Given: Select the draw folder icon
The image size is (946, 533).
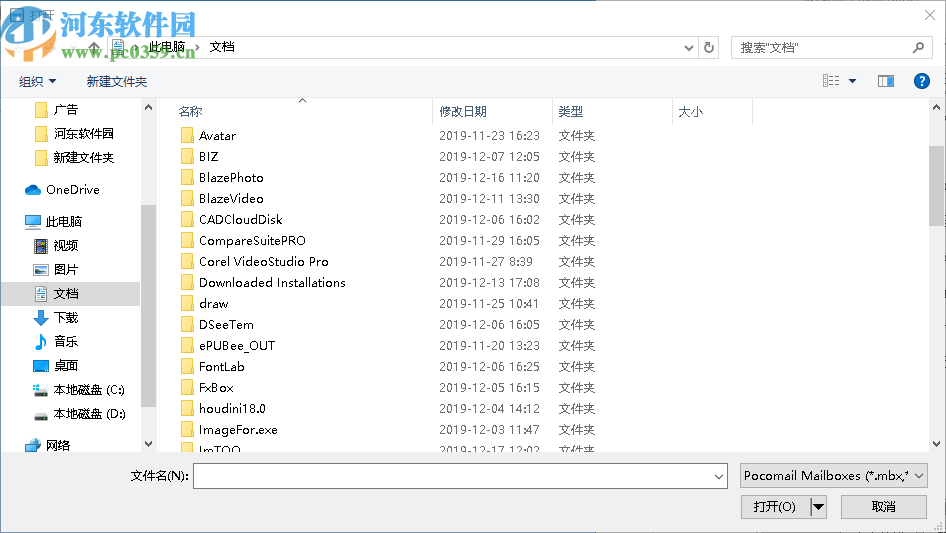Looking at the screenshot, I should 188,304.
